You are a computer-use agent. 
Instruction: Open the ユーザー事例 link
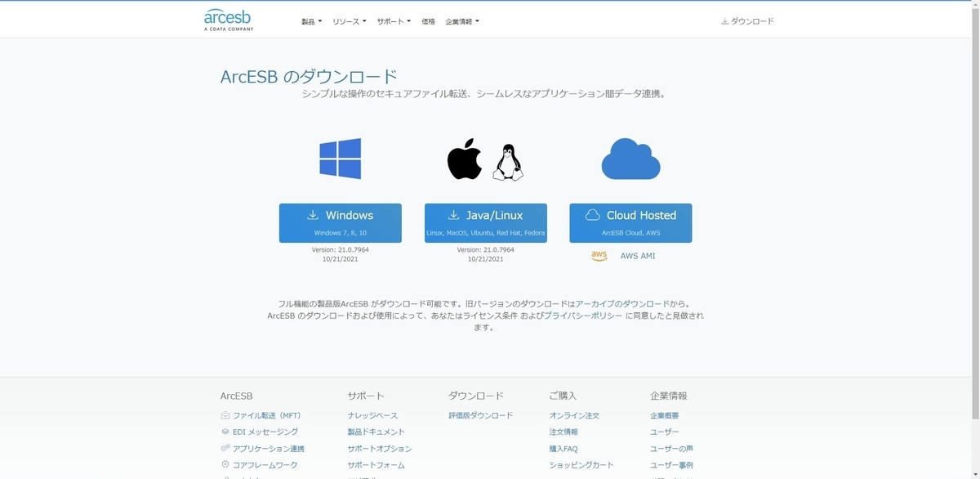tap(672, 465)
